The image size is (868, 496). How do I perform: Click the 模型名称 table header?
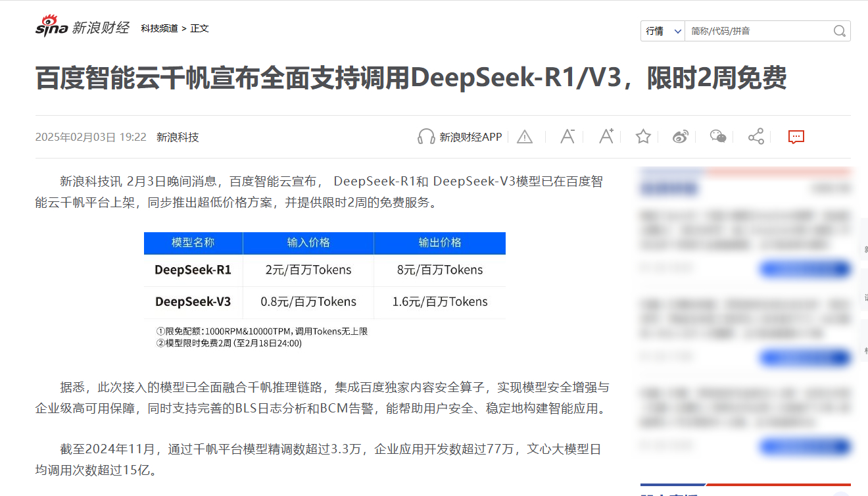click(193, 243)
